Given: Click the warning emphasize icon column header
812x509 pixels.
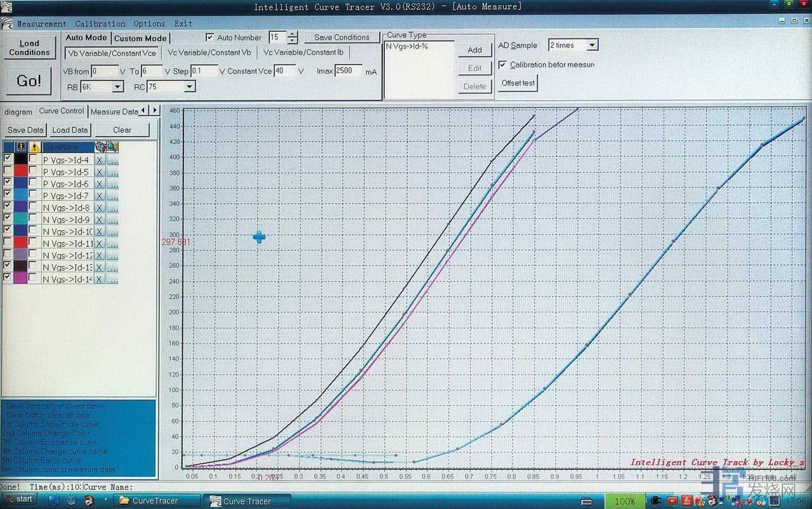Looking at the screenshot, I should click(34, 147).
